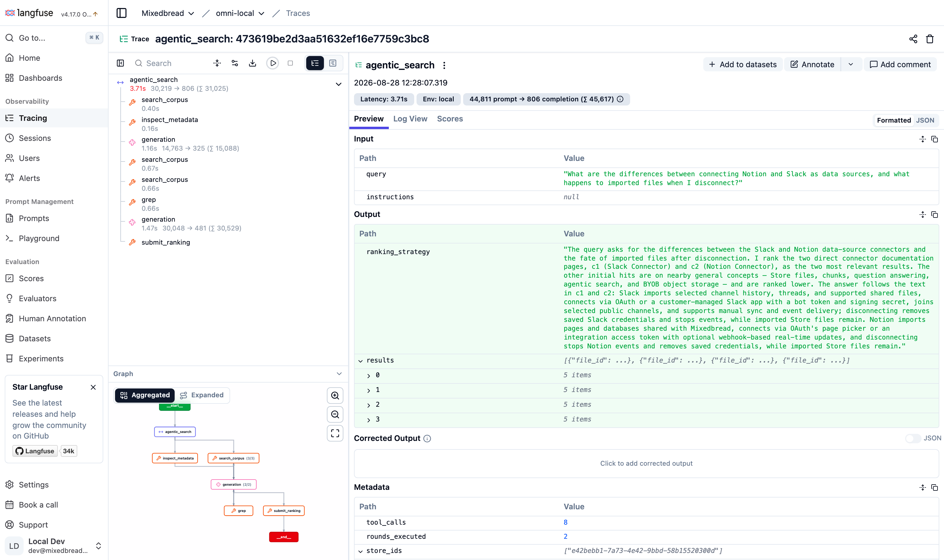Open Prompts in sidebar

(54, 218)
